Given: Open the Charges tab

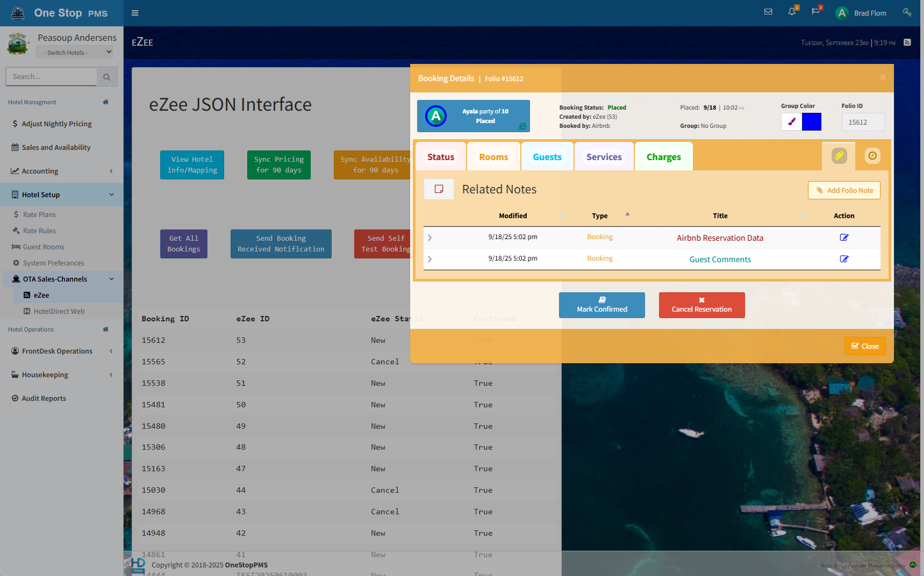Looking at the screenshot, I should point(663,157).
